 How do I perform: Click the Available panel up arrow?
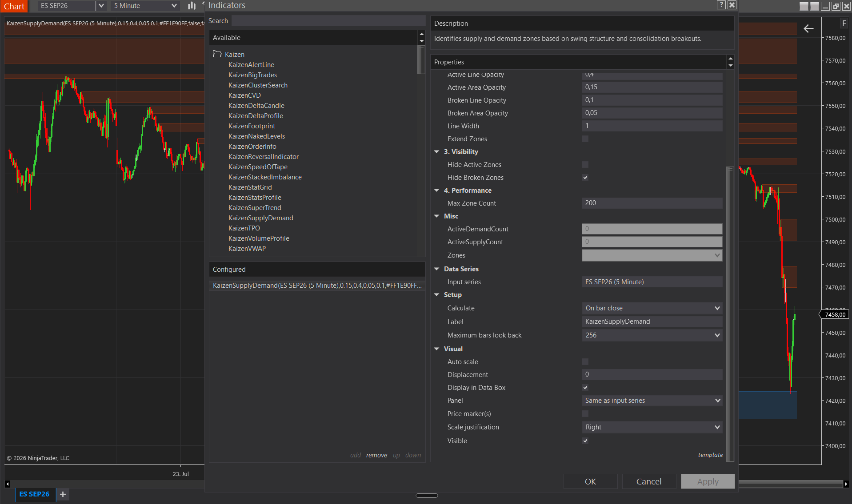coord(421,35)
